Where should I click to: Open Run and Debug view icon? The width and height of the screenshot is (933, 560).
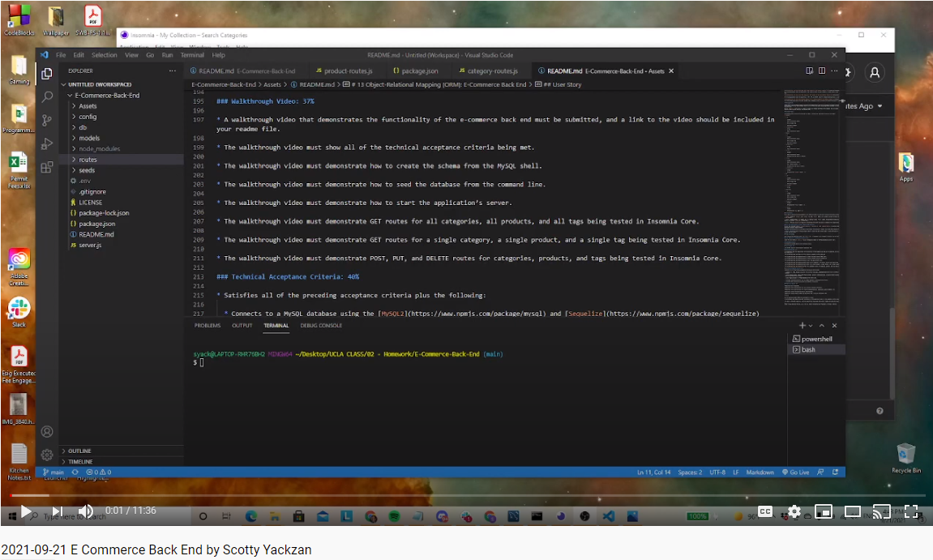[47, 143]
